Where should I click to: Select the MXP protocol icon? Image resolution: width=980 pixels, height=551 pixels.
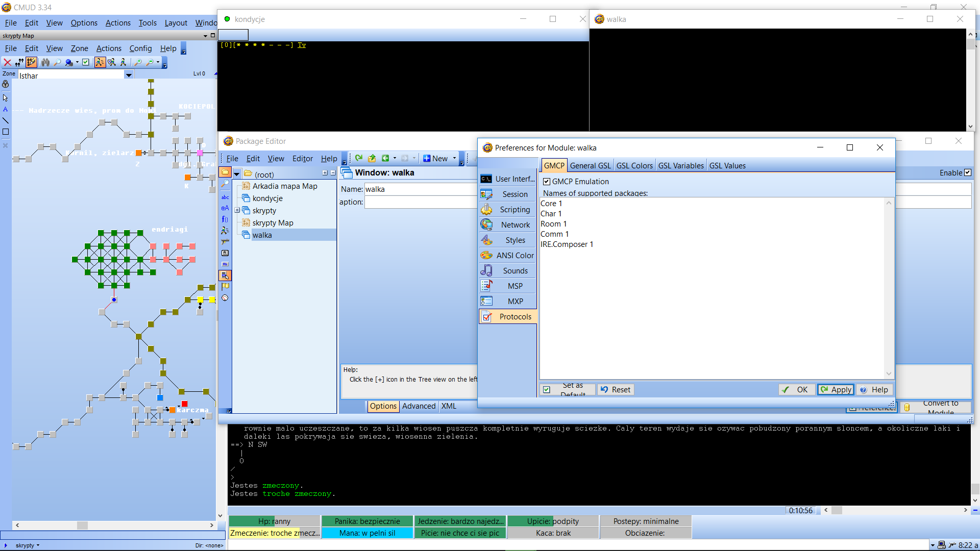486,300
